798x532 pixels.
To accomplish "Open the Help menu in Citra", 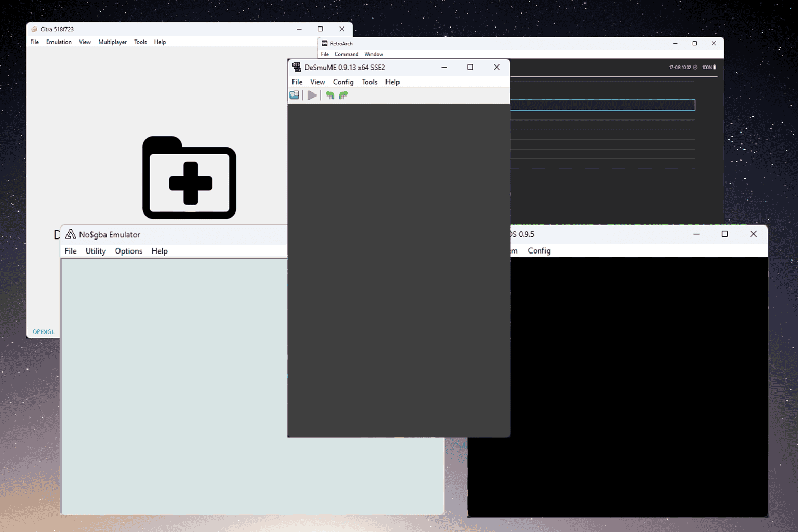I will point(160,42).
